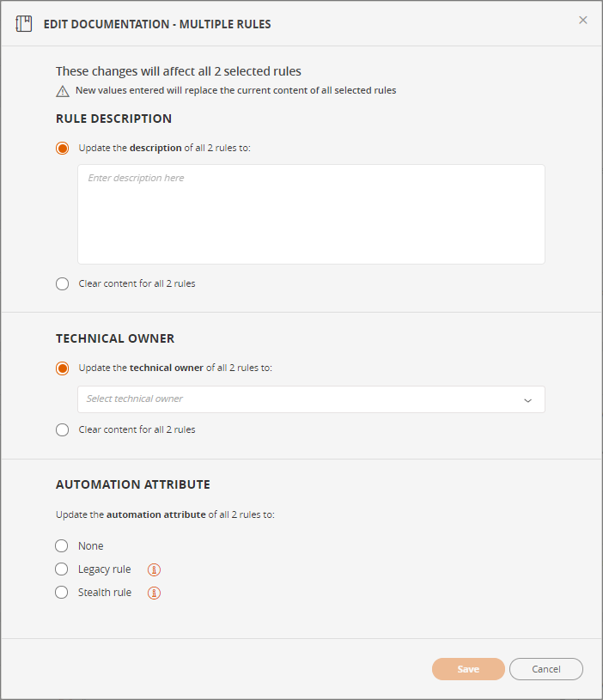Image resolution: width=603 pixels, height=700 pixels.
Task: Select the None automation attribute option
Action: [62, 546]
